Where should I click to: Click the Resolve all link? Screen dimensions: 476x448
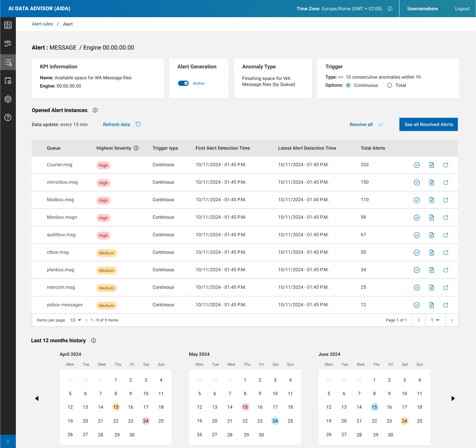click(x=361, y=125)
